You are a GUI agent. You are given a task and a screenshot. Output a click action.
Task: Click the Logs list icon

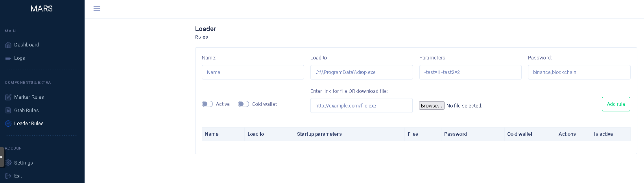click(x=8, y=58)
